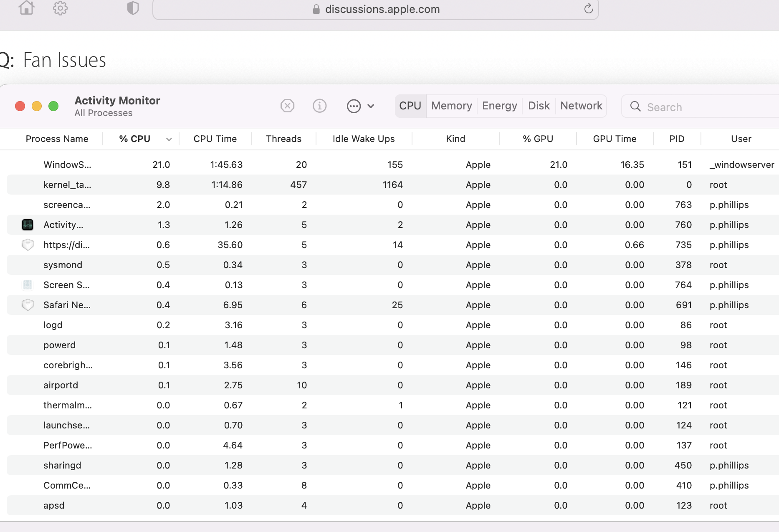Image resolution: width=779 pixels, height=532 pixels.
Task: Select the airportd process
Action: point(61,385)
